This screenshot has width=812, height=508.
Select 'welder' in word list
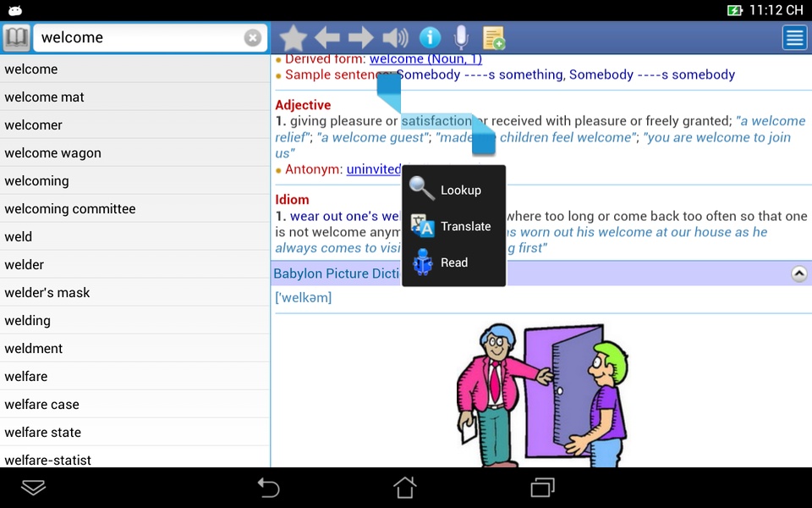click(134, 265)
